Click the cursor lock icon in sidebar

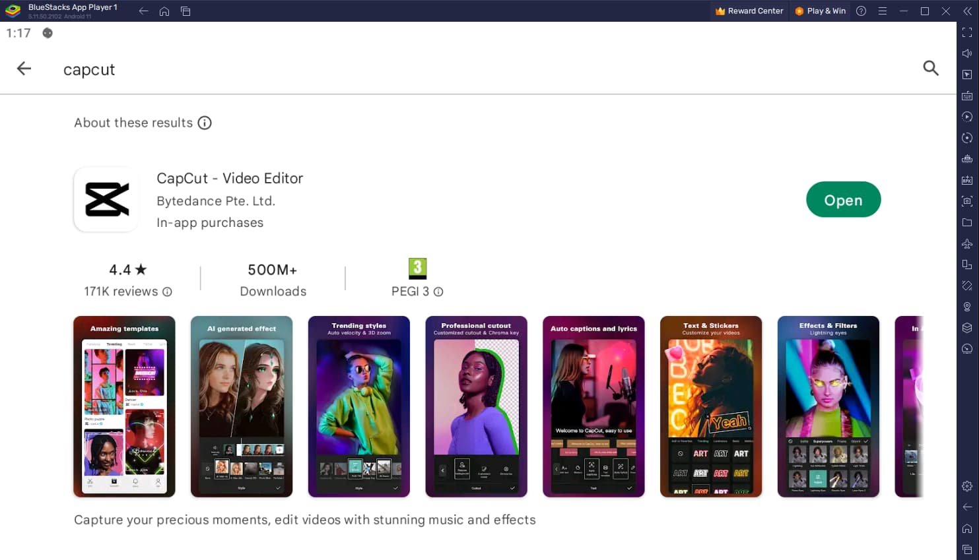(967, 75)
